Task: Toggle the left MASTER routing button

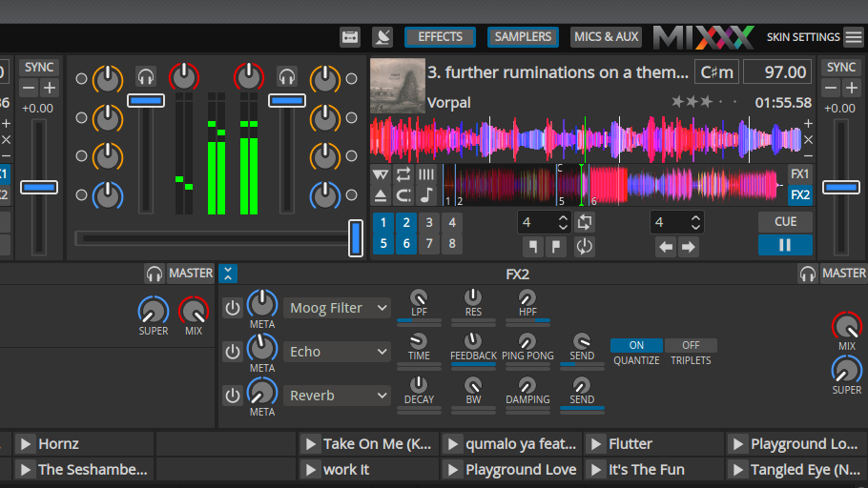Action: pyautogui.click(x=191, y=274)
